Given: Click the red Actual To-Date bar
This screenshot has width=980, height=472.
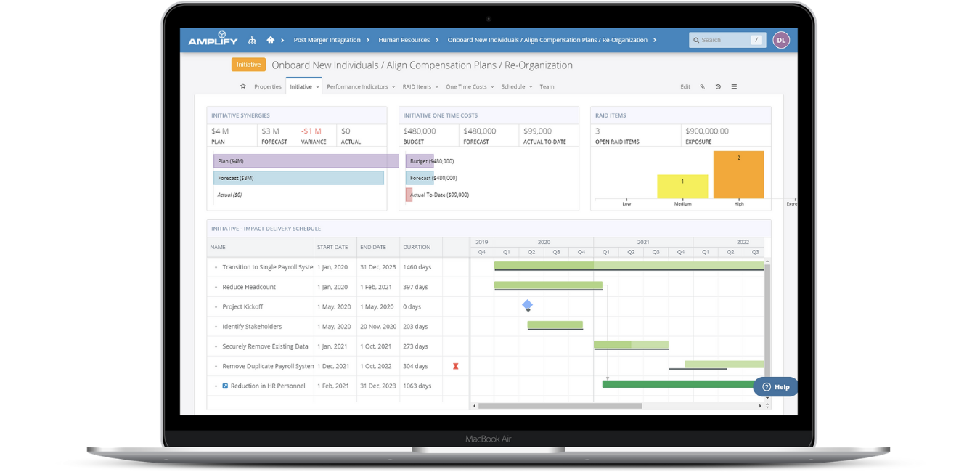Looking at the screenshot, I should (409, 195).
